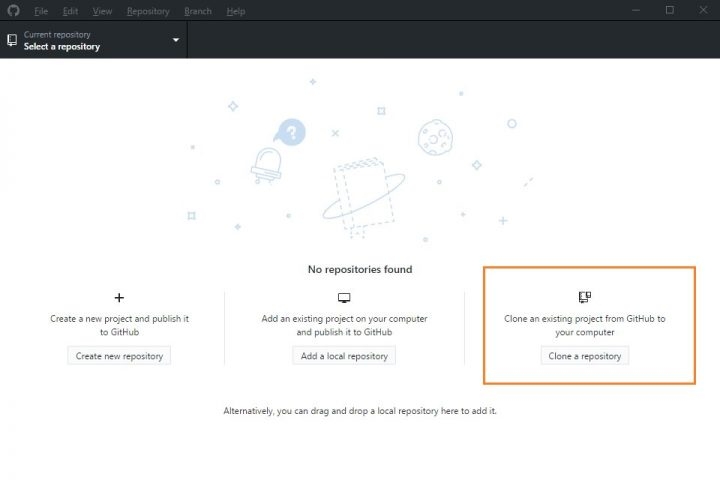
Task: Open the Repository menu
Action: (x=148, y=11)
